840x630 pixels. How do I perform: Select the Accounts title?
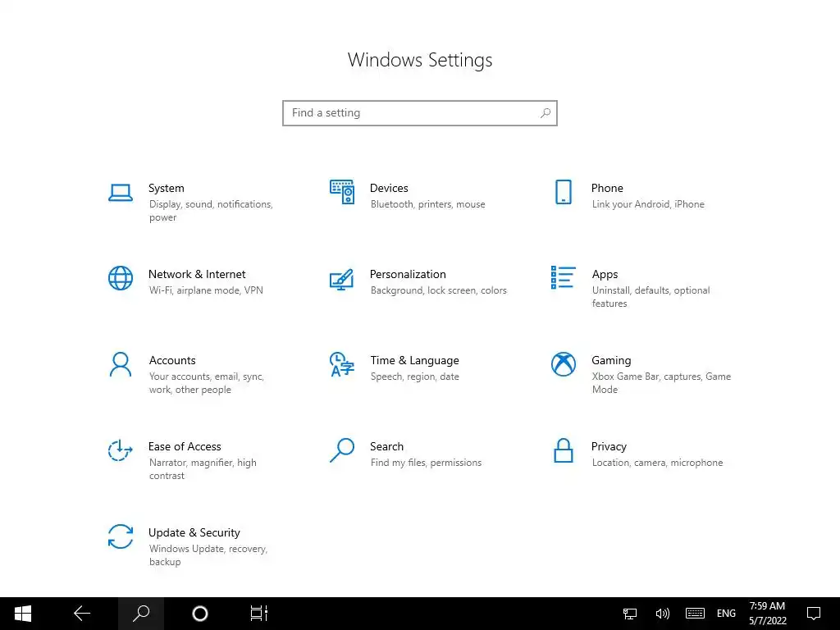click(x=172, y=361)
